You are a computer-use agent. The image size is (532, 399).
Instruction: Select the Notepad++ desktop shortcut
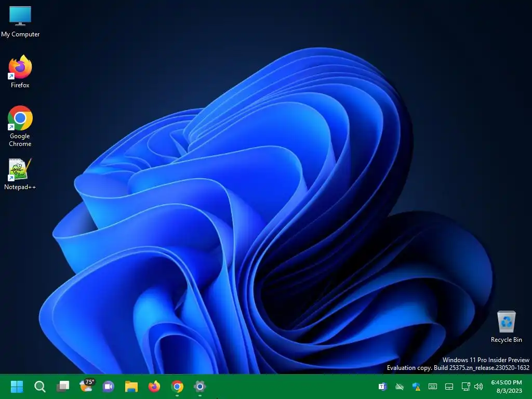(20, 174)
